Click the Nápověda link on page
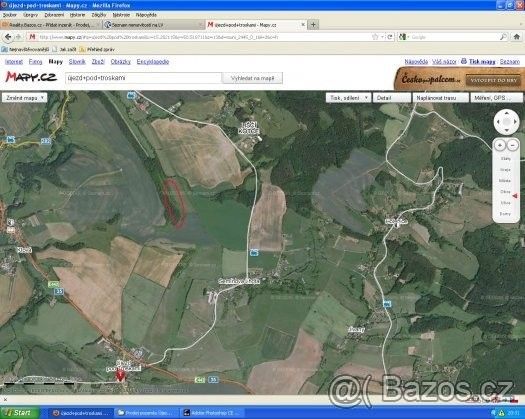Viewport: 525px width, 419px height. (x=416, y=62)
